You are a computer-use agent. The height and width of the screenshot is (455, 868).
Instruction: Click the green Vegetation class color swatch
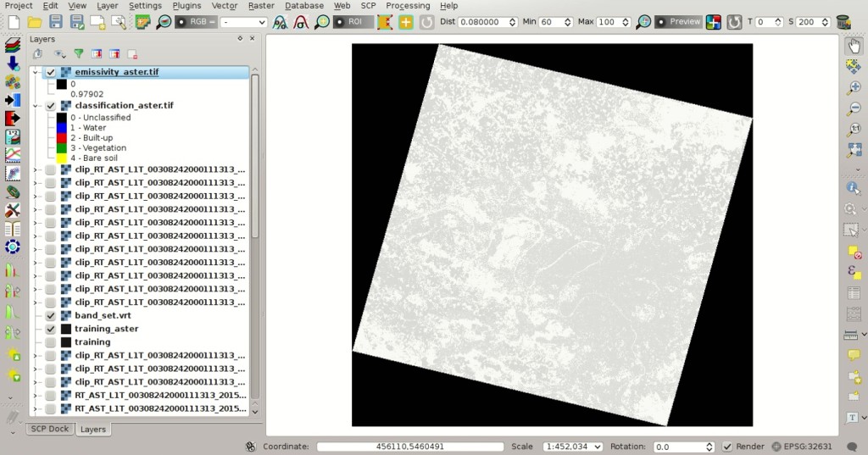pos(61,147)
